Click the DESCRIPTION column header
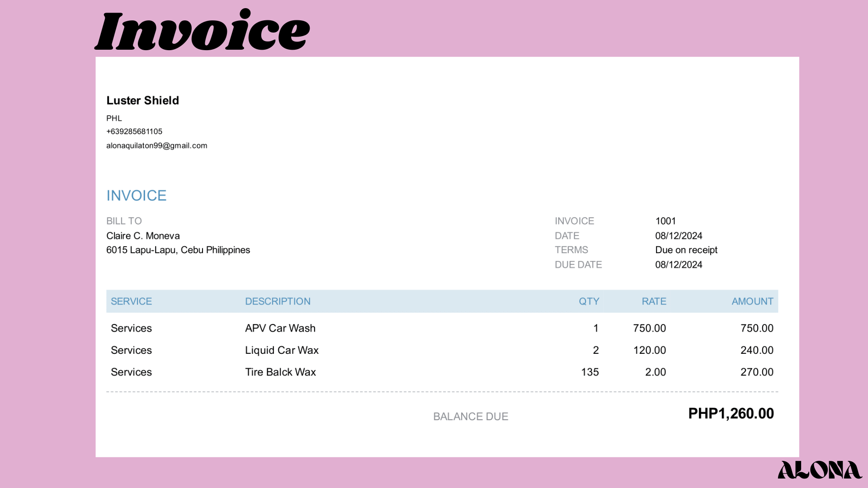This screenshot has width=868, height=488. (x=278, y=301)
